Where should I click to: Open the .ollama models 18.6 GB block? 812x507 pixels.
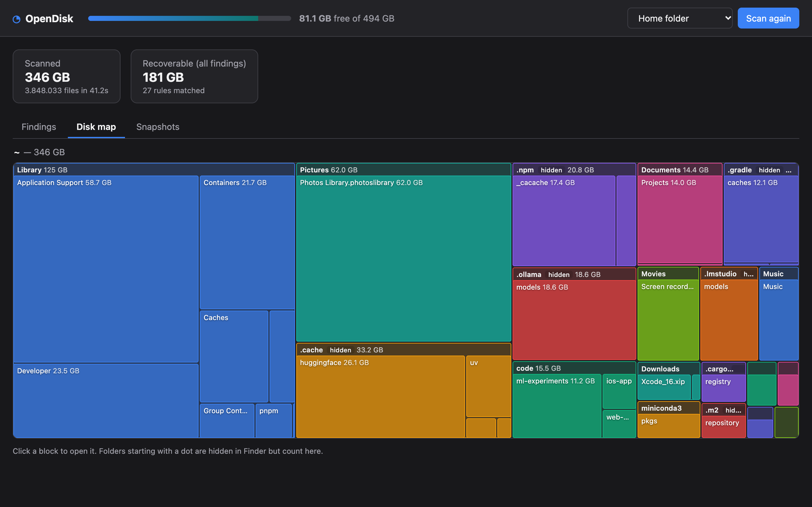(x=574, y=320)
